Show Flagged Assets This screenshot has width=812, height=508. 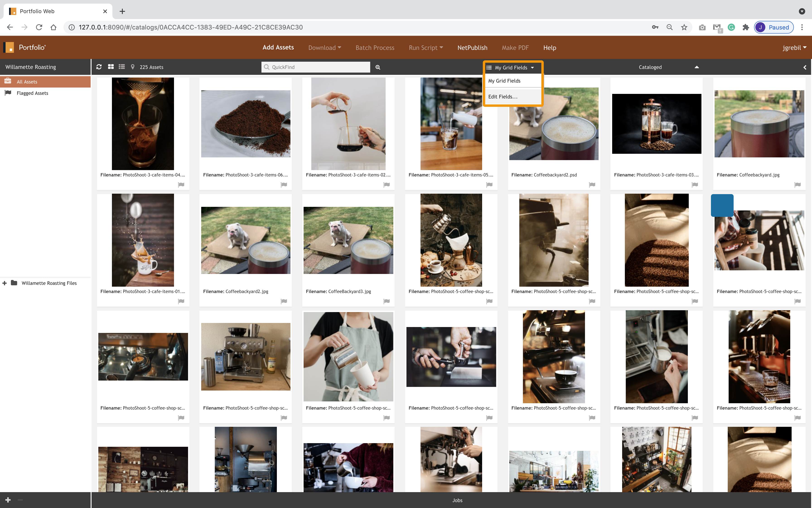(x=45, y=93)
